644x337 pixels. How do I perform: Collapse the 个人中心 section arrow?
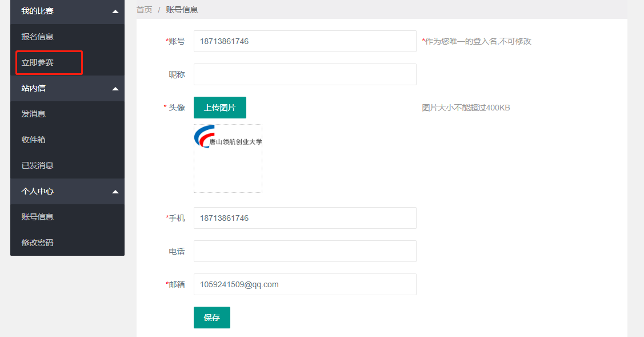pyautogui.click(x=115, y=192)
